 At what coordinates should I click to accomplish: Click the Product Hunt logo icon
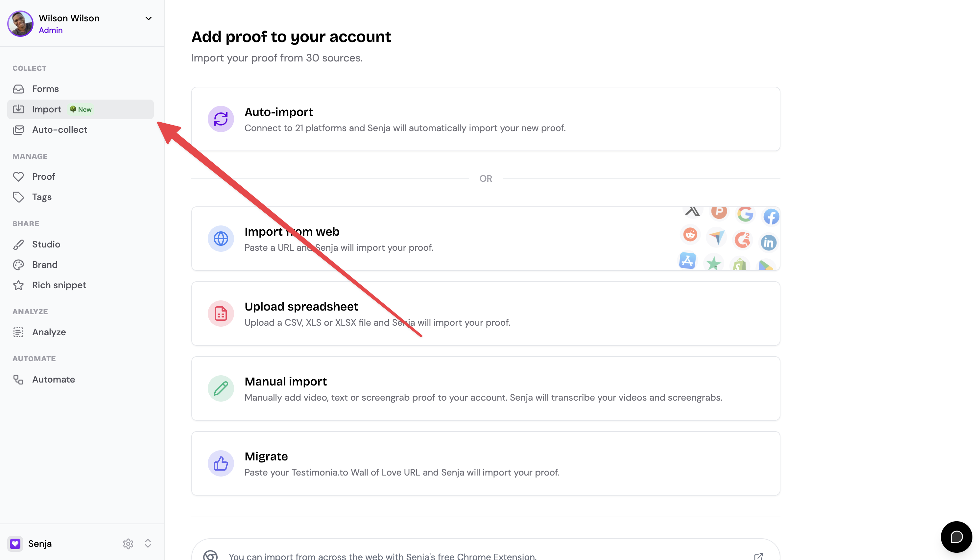pyautogui.click(x=719, y=212)
